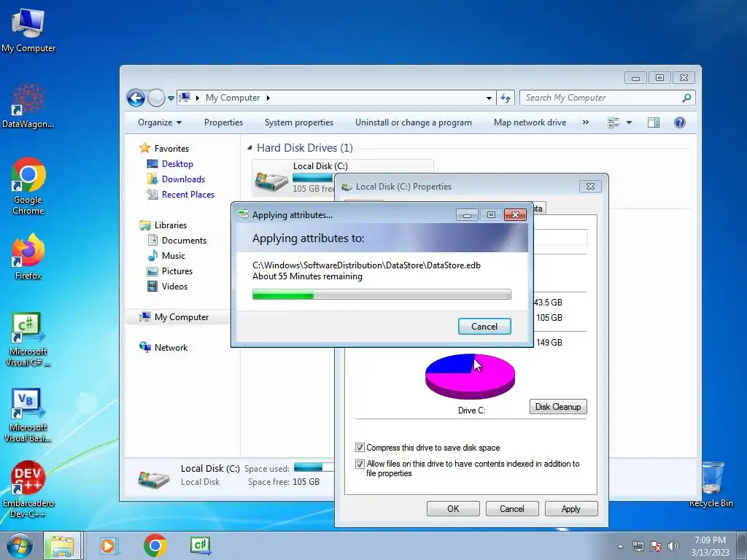Click the Local Disk (C:) drive icon
This screenshot has height=560, width=747.
pyautogui.click(x=272, y=180)
